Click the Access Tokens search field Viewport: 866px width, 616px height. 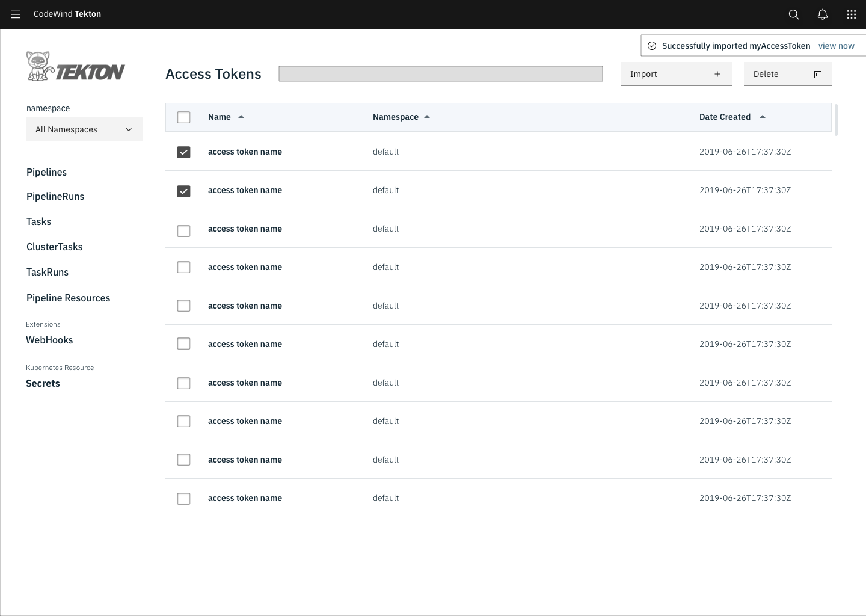coord(440,73)
